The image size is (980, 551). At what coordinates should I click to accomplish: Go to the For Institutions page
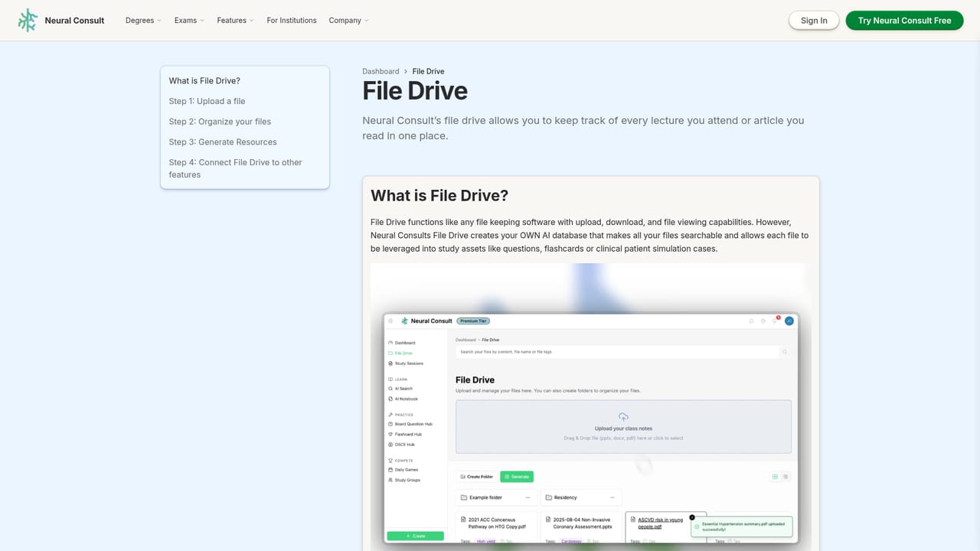click(x=292, y=21)
